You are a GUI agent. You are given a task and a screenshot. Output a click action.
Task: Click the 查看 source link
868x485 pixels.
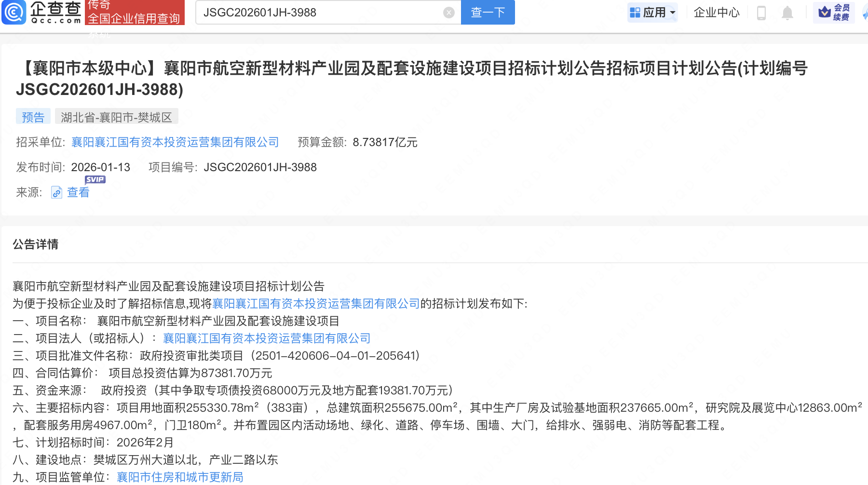pos(78,192)
